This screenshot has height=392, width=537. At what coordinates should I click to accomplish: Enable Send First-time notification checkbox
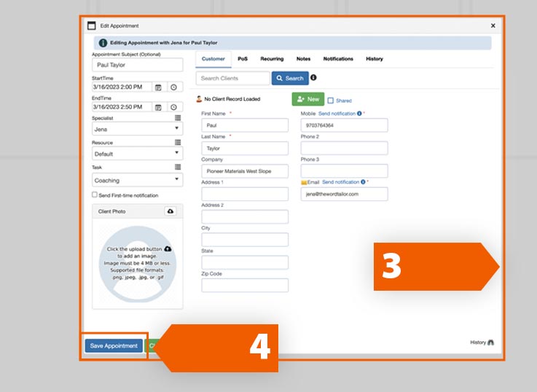point(95,195)
